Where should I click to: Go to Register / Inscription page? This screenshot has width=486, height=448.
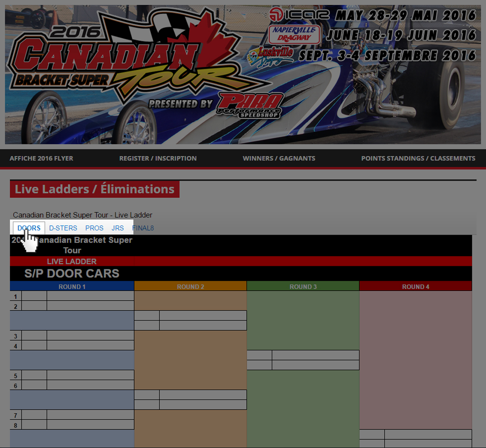tap(158, 158)
